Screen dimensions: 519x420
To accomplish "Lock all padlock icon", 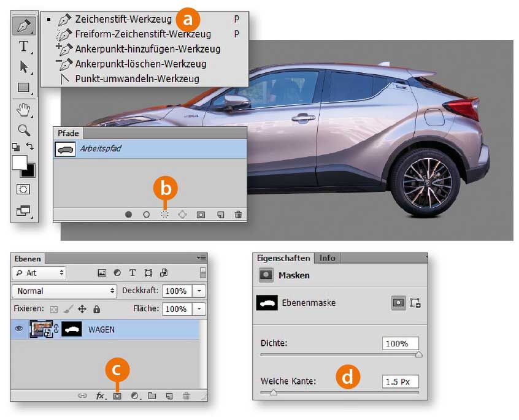I will tap(96, 309).
